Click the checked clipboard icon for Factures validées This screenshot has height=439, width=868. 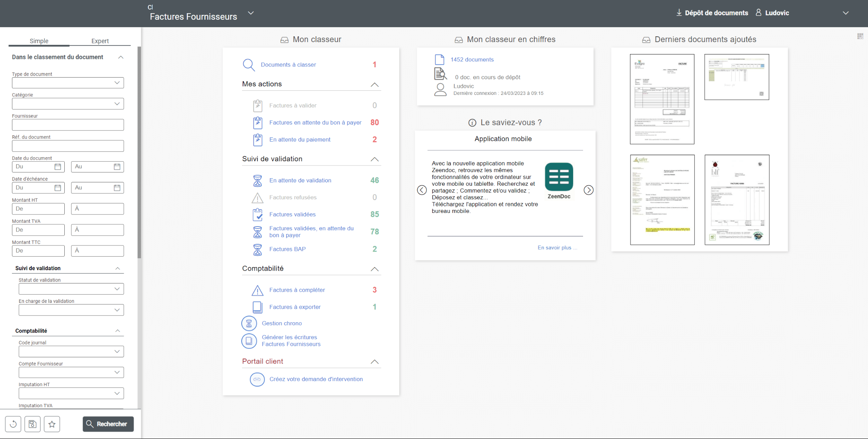pos(258,215)
